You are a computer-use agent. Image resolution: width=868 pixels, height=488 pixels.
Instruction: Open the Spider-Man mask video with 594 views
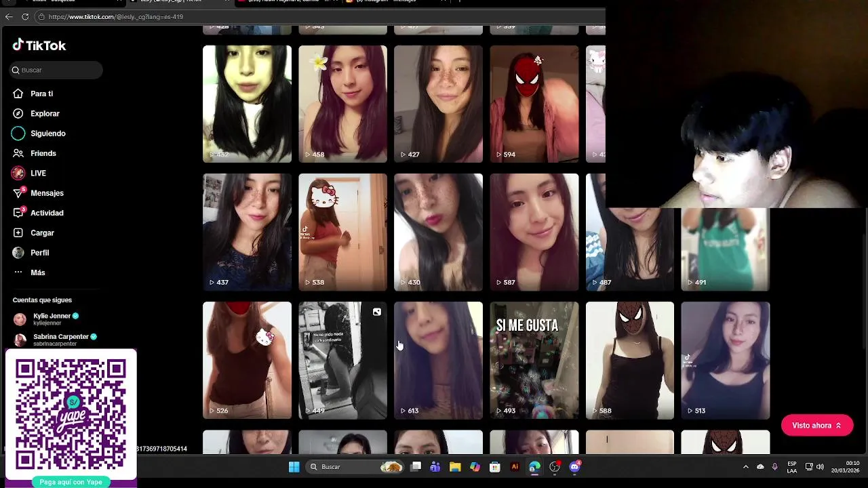534,104
